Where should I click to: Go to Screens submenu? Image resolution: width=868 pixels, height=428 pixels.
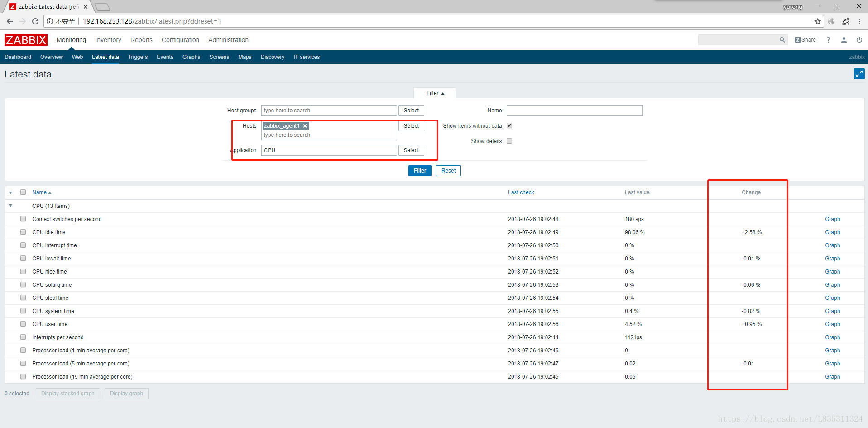[219, 57]
